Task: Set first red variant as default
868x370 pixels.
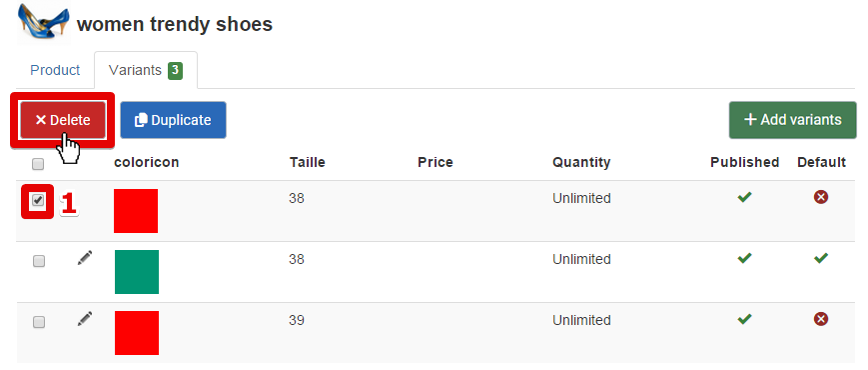Action: click(x=821, y=197)
